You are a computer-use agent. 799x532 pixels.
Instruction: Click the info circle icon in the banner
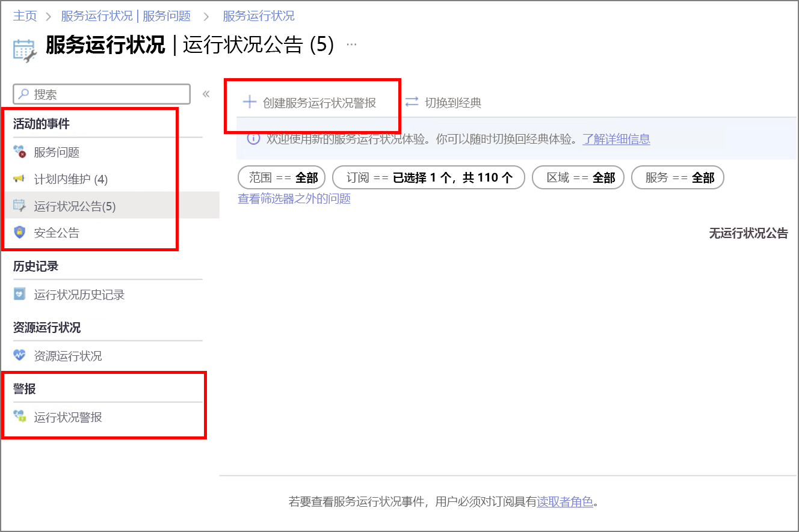(x=254, y=139)
